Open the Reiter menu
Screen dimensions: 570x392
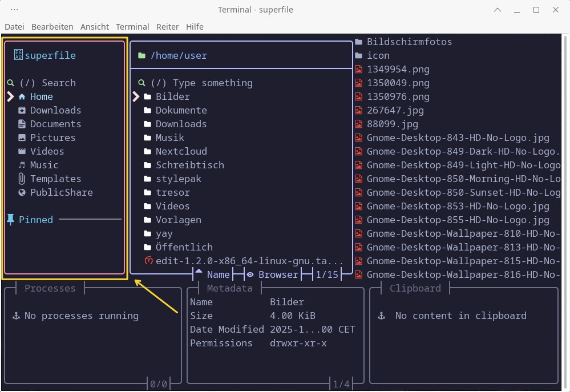[167, 27]
